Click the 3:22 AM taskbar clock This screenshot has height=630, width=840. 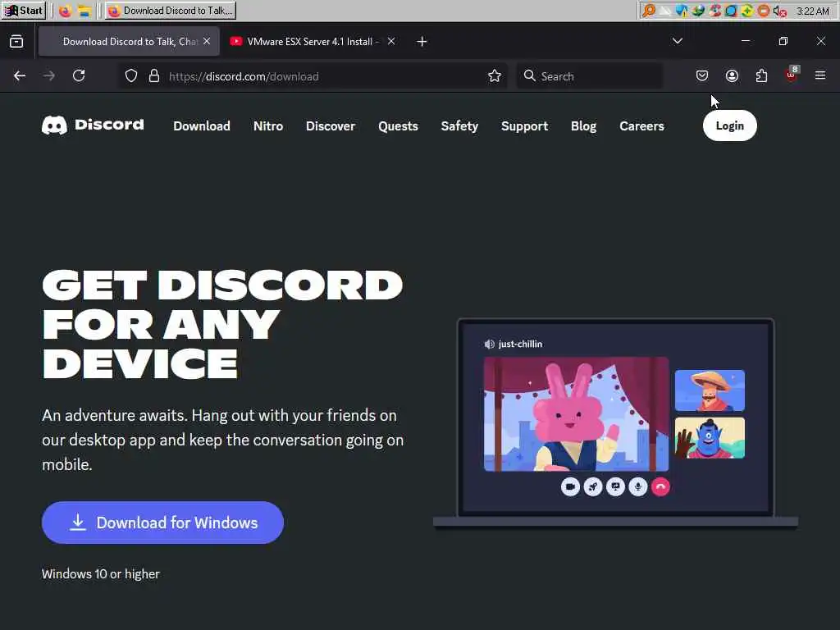tap(813, 11)
